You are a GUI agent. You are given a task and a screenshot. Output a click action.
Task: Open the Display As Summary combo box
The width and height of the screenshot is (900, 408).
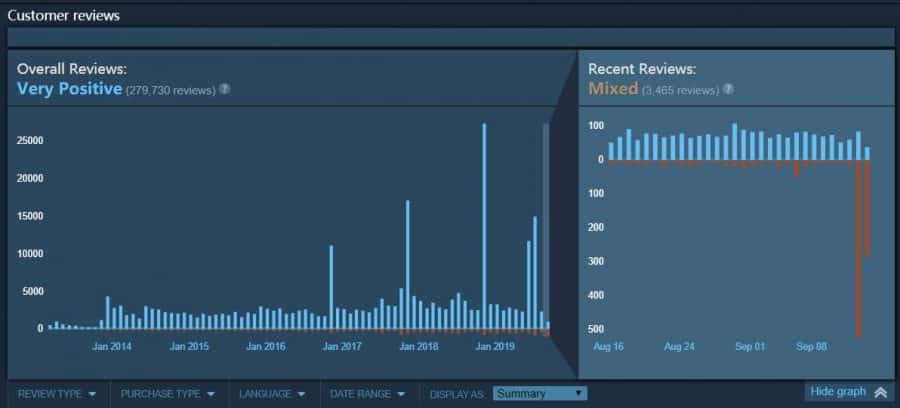click(540, 394)
